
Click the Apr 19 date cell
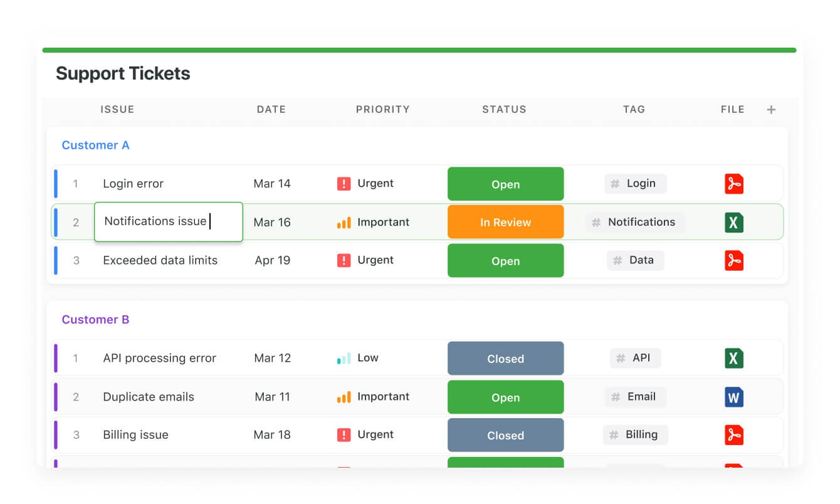pyautogui.click(x=272, y=260)
